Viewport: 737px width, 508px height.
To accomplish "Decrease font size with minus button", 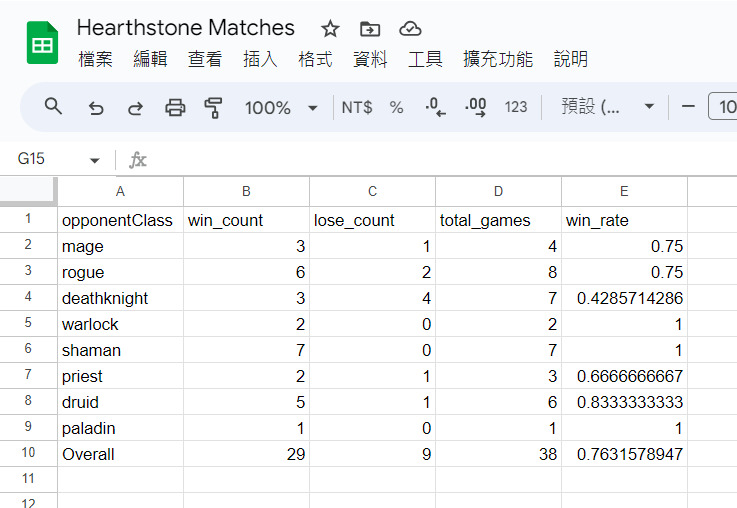I will (688, 107).
